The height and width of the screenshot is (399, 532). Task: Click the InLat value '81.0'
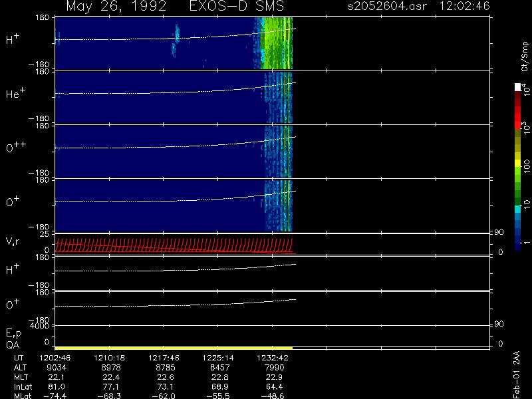click(57, 387)
